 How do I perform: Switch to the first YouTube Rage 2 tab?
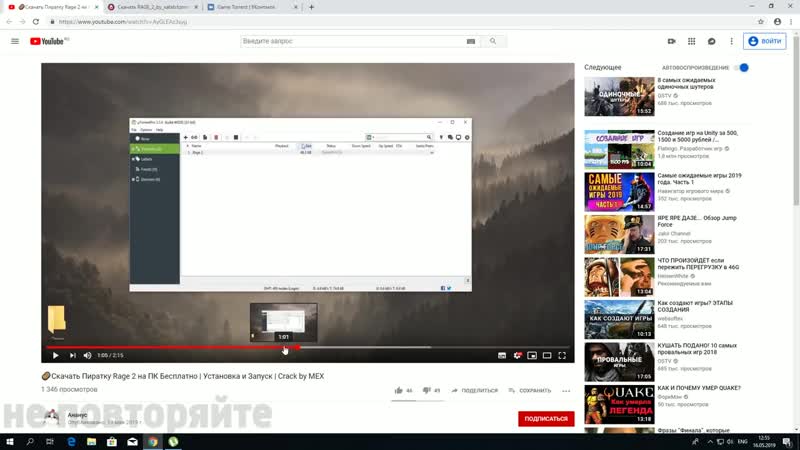point(53,7)
